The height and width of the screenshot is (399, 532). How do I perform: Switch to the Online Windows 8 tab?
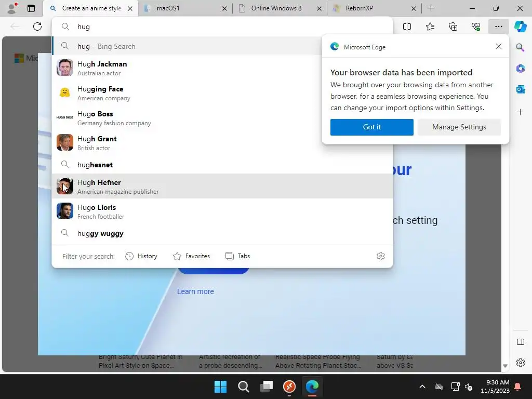(280, 8)
